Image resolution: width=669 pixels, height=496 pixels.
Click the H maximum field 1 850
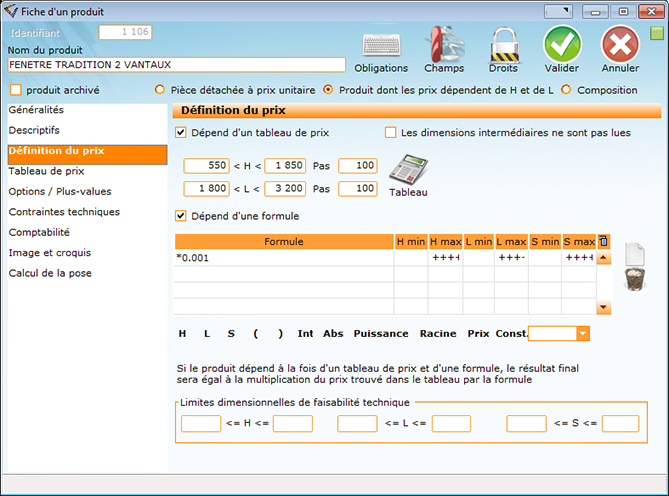point(285,166)
